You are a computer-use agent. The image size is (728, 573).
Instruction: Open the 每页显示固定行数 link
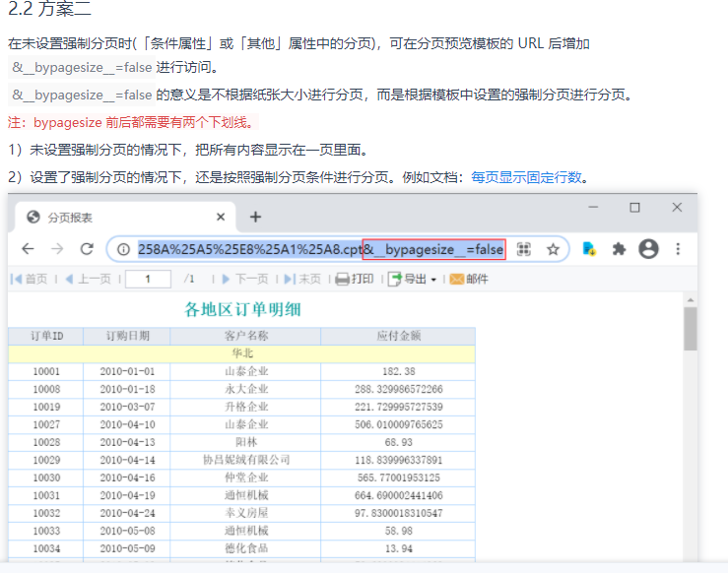(526, 177)
